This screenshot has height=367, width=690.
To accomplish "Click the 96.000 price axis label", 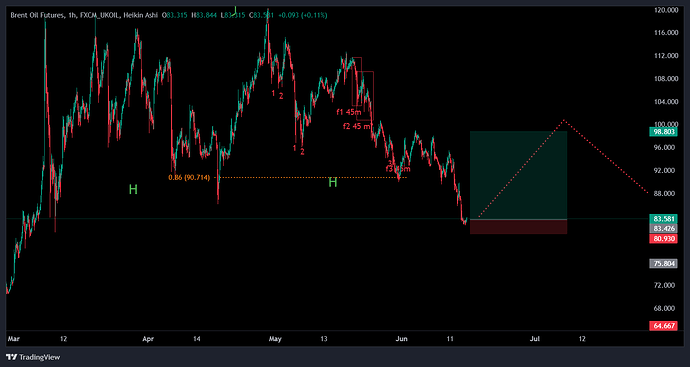I will pyautogui.click(x=664, y=148).
